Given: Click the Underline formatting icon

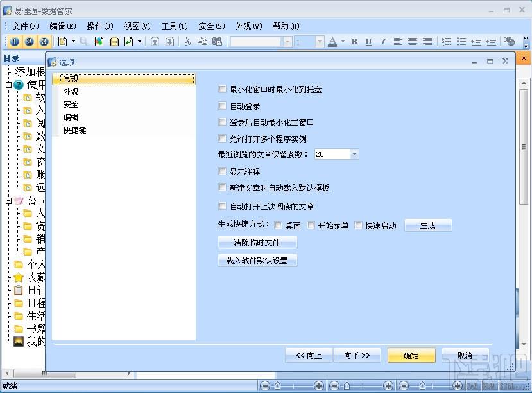Looking at the screenshot, I should (x=368, y=41).
